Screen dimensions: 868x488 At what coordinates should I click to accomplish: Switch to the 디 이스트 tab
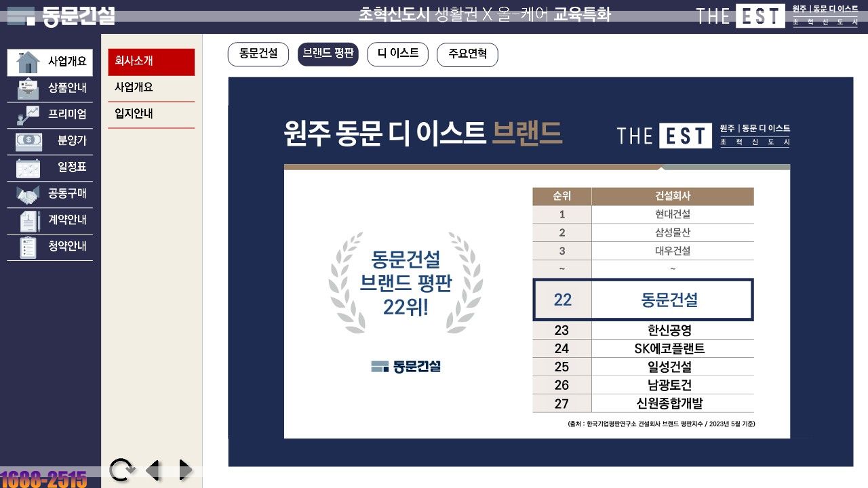click(398, 54)
